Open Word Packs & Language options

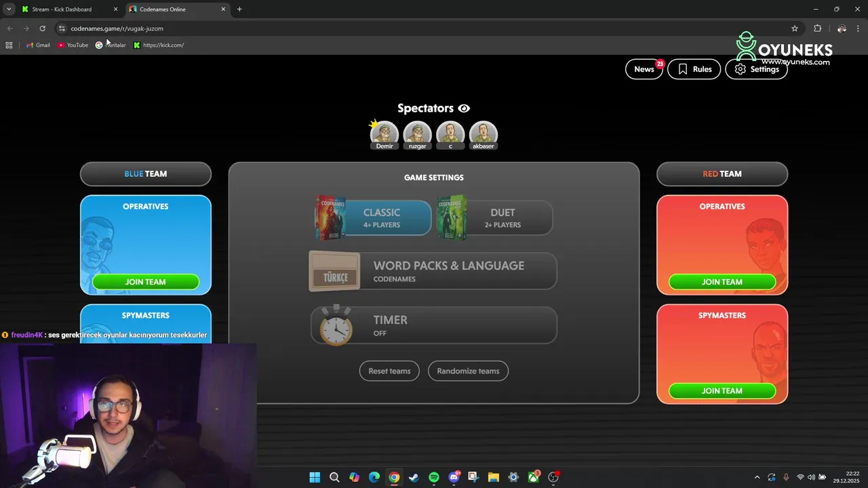coord(433,271)
